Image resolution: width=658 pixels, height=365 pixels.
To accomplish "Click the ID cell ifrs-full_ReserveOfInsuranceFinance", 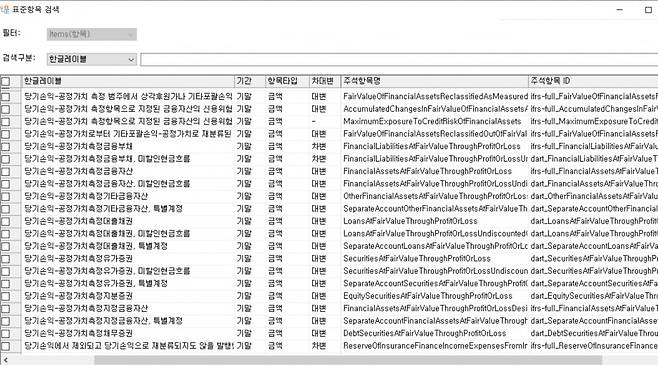I will pos(594,346).
